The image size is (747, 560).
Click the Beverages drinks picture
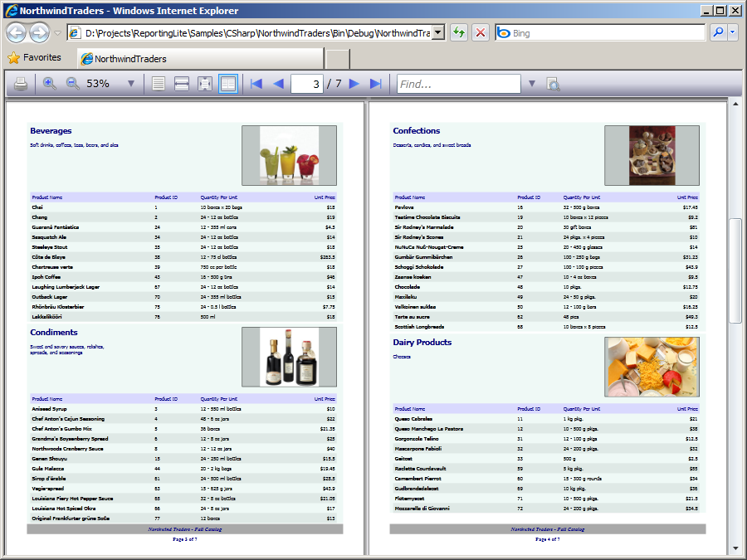tap(289, 155)
